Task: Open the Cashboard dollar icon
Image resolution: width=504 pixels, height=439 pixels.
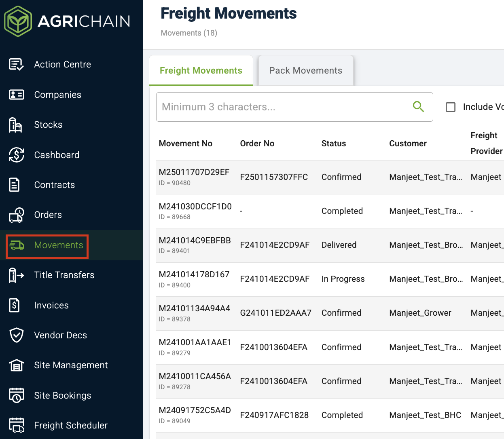Action: click(x=16, y=155)
